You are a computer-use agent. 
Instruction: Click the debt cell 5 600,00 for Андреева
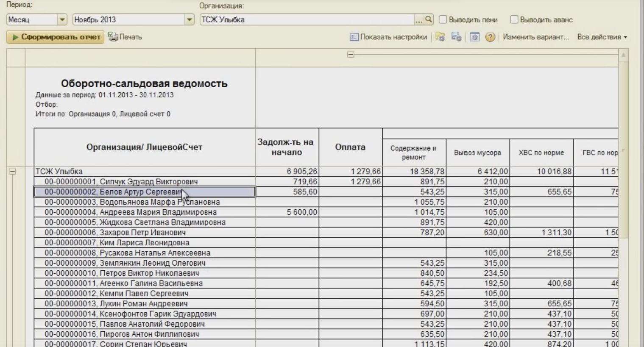[x=302, y=212]
